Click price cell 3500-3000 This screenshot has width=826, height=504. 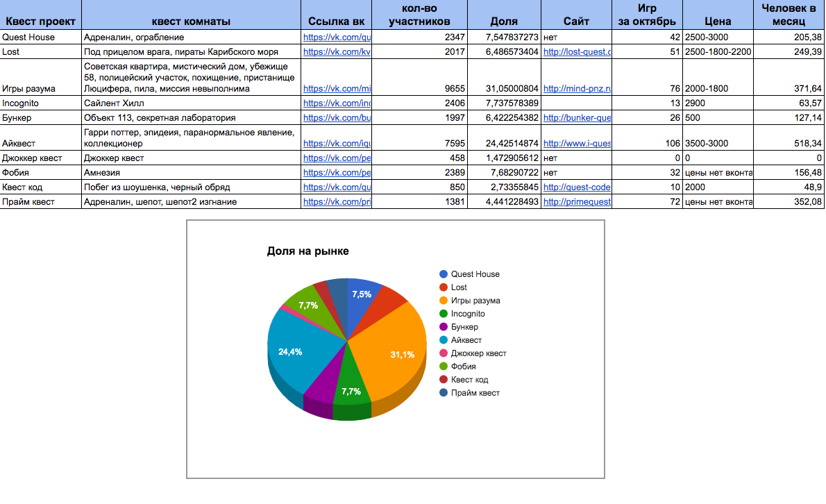(718, 138)
